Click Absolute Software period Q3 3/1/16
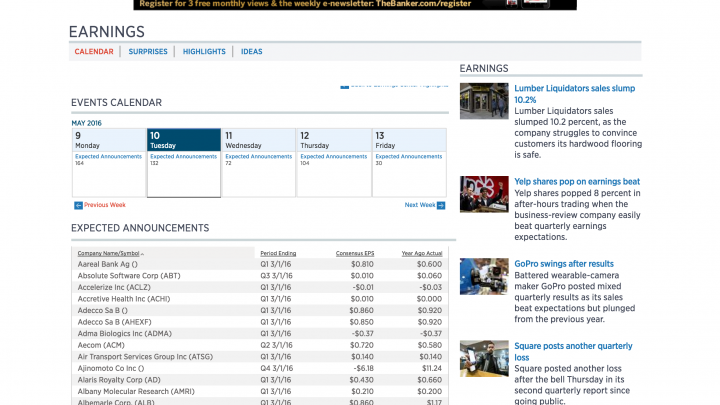 (x=276, y=276)
